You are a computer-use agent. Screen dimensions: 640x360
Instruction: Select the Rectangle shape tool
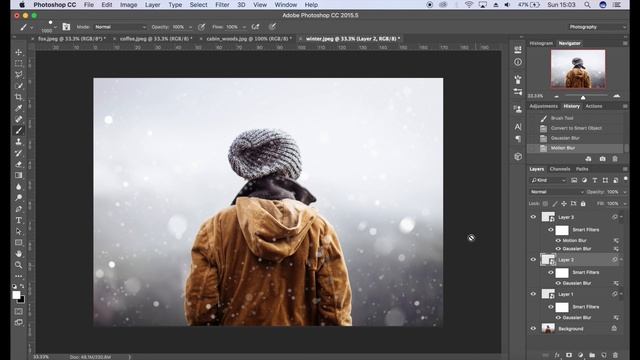[x=19, y=242]
